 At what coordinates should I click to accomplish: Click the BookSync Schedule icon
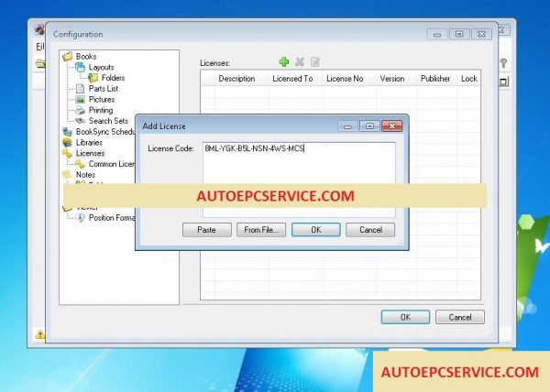pyautogui.click(x=67, y=132)
